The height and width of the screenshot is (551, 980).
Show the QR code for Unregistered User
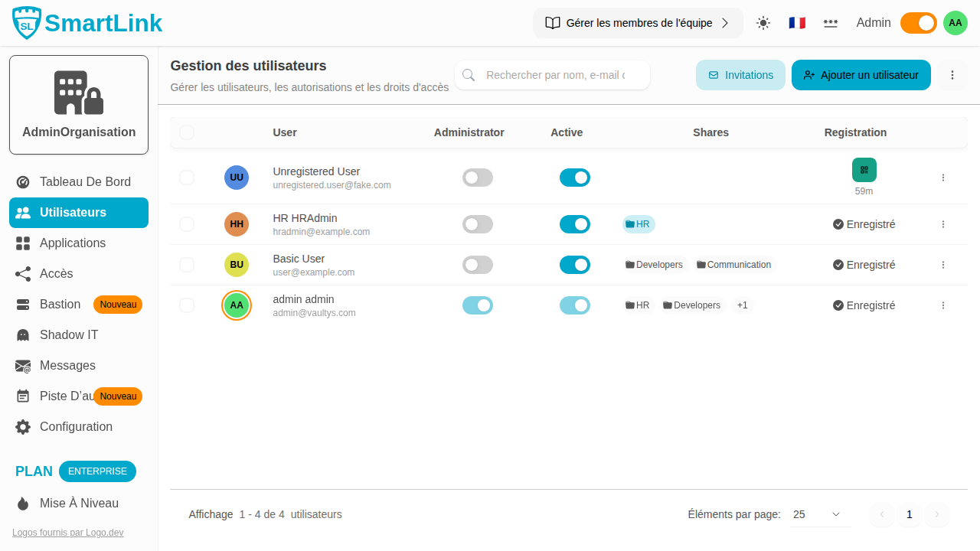tap(864, 170)
